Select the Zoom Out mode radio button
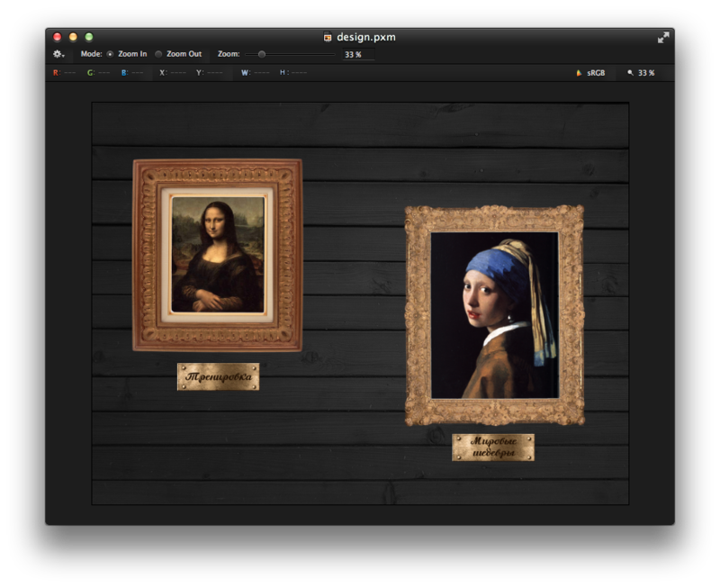The image size is (720, 588). tap(158, 54)
